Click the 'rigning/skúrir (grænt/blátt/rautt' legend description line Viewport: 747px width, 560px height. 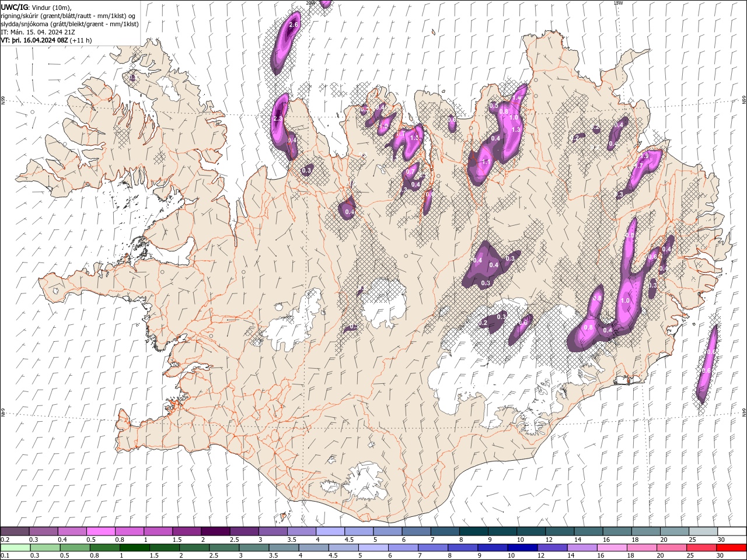(68, 15)
